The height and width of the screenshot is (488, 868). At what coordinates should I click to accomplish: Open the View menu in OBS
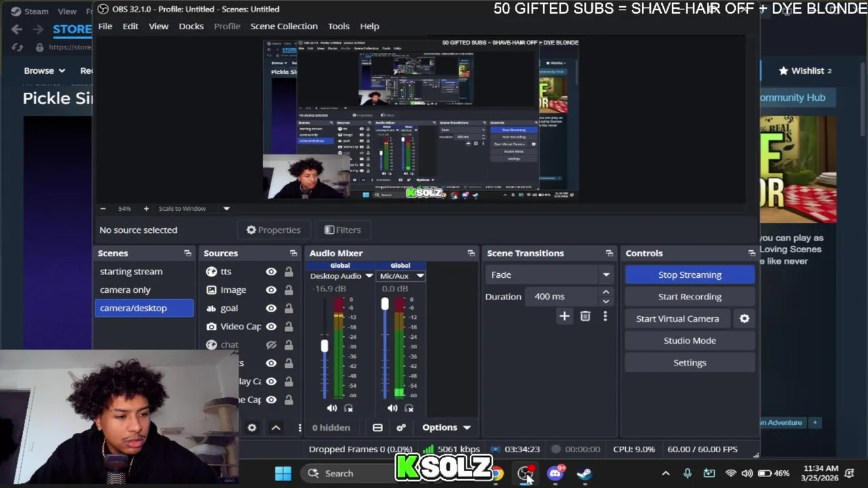tap(159, 26)
